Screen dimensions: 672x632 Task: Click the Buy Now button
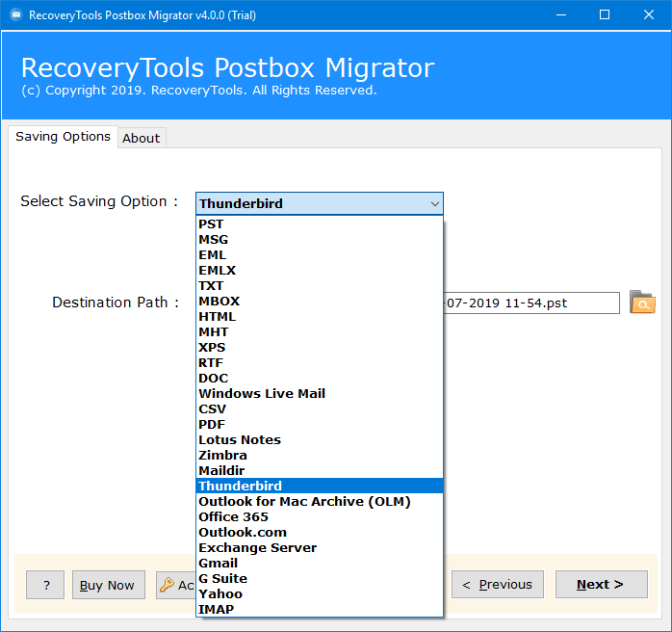pyautogui.click(x=108, y=585)
